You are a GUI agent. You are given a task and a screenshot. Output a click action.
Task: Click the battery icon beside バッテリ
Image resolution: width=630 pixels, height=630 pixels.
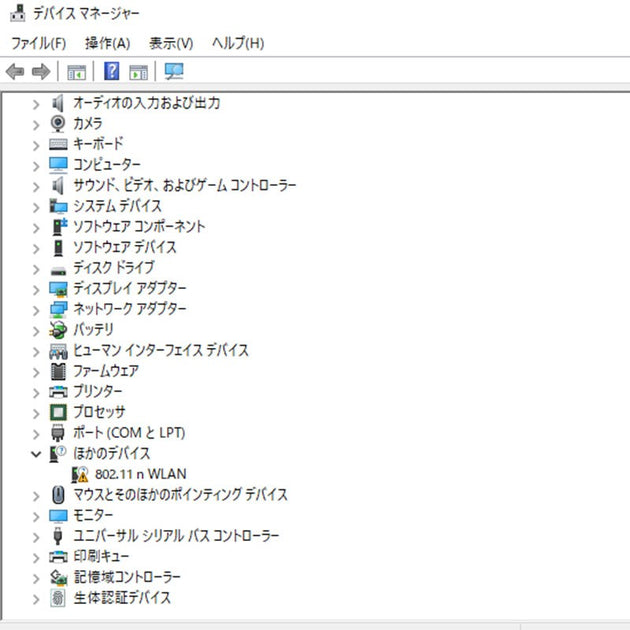(x=58, y=330)
